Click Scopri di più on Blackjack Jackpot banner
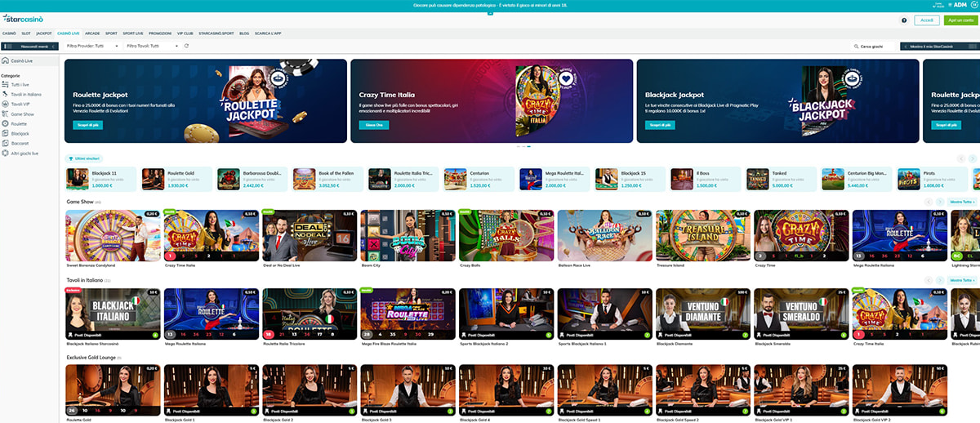980x423 pixels. click(x=661, y=125)
